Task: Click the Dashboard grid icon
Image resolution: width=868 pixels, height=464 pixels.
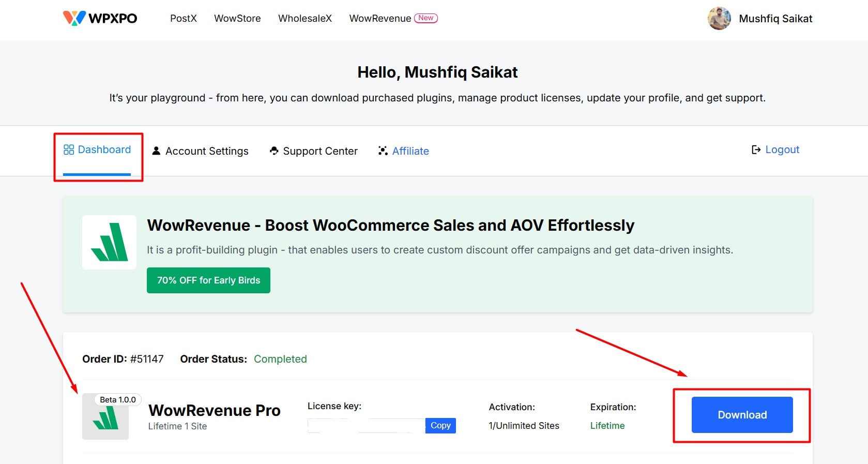Action: tap(69, 150)
